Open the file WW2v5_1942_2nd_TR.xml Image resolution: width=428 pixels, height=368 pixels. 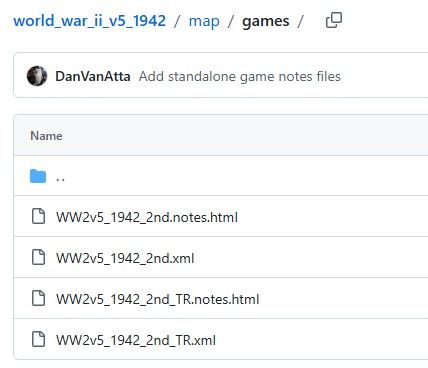pos(136,340)
